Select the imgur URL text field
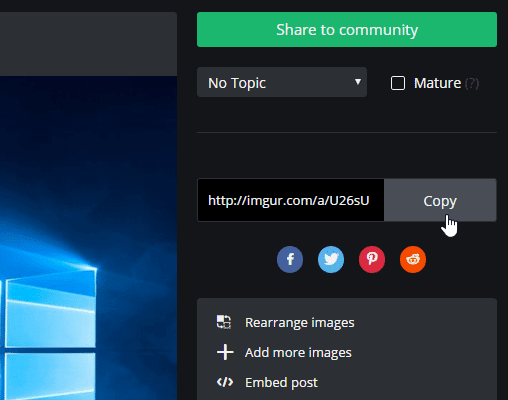Viewport: 508px width, 400px height. point(291,200)
